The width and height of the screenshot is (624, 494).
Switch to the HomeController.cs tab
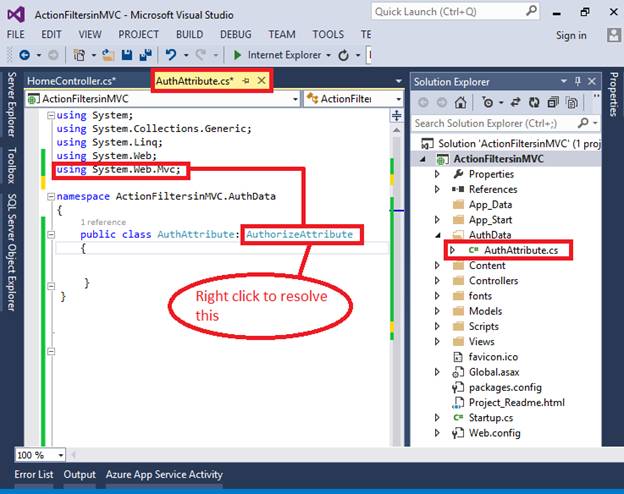(x=72, y=80)
